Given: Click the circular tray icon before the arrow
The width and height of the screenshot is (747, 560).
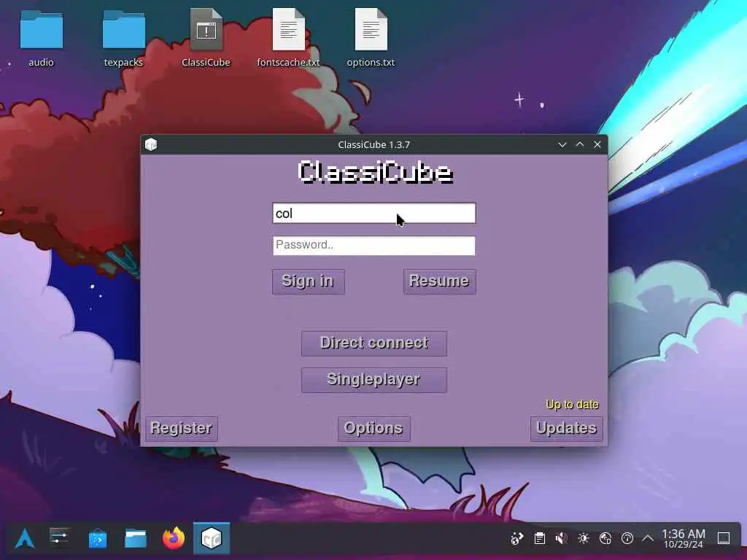Looking at the screenshot, I should point(627,539).
